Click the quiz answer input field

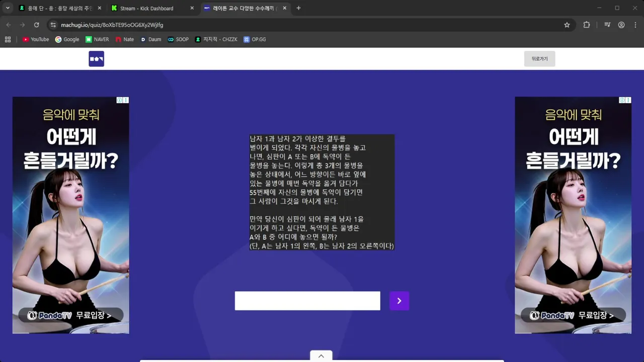coord(307,301)
